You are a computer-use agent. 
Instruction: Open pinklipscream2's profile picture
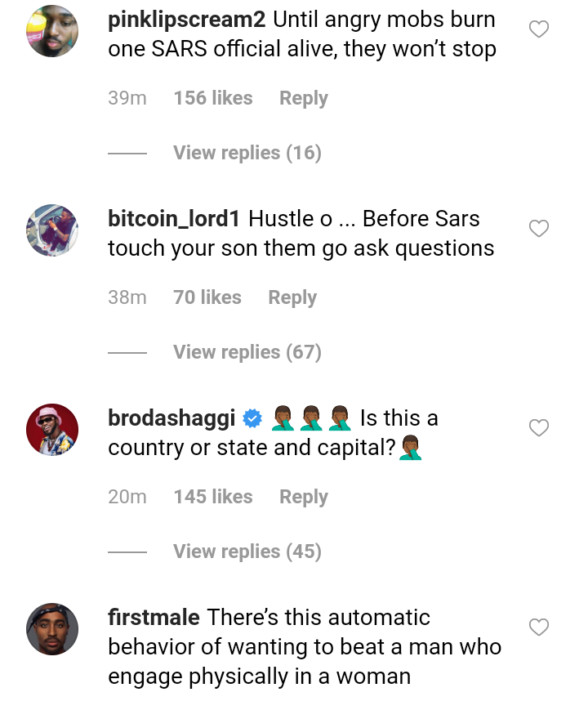(x=52, y=31)
